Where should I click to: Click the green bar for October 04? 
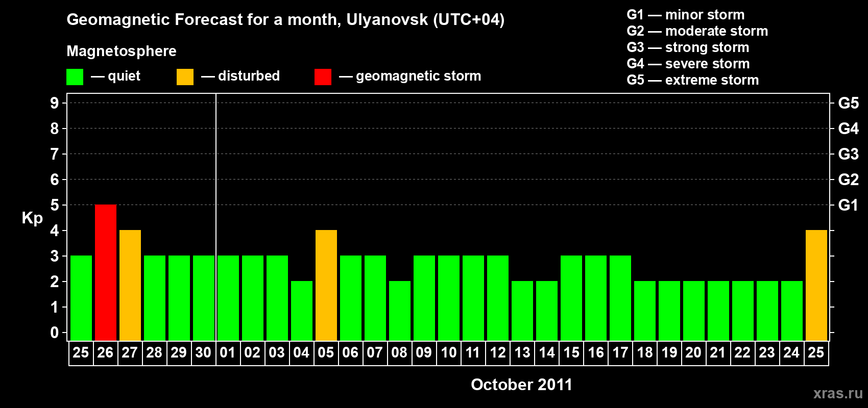[302, 311]
